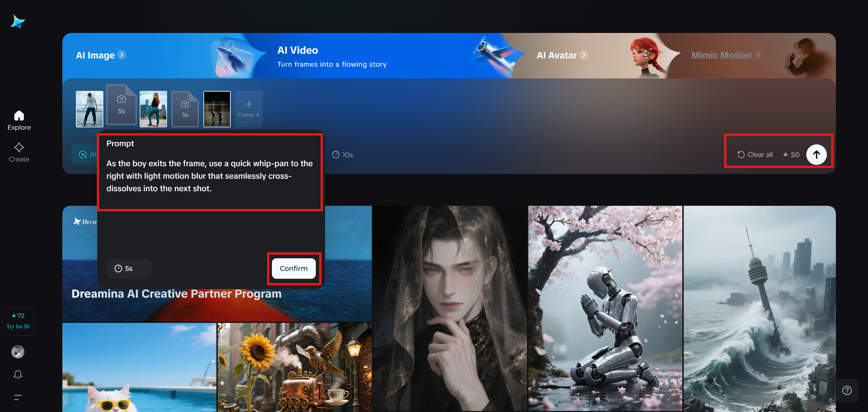Open second 5s transition prompt card
Image resolution: width=868 pixels, height=412 pixels.
coord(185,109)
